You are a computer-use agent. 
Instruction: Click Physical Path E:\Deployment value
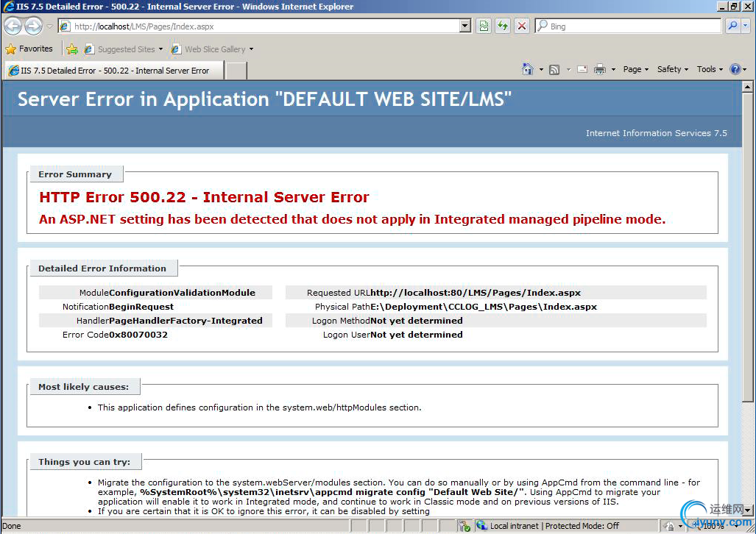tap(484, 307)
